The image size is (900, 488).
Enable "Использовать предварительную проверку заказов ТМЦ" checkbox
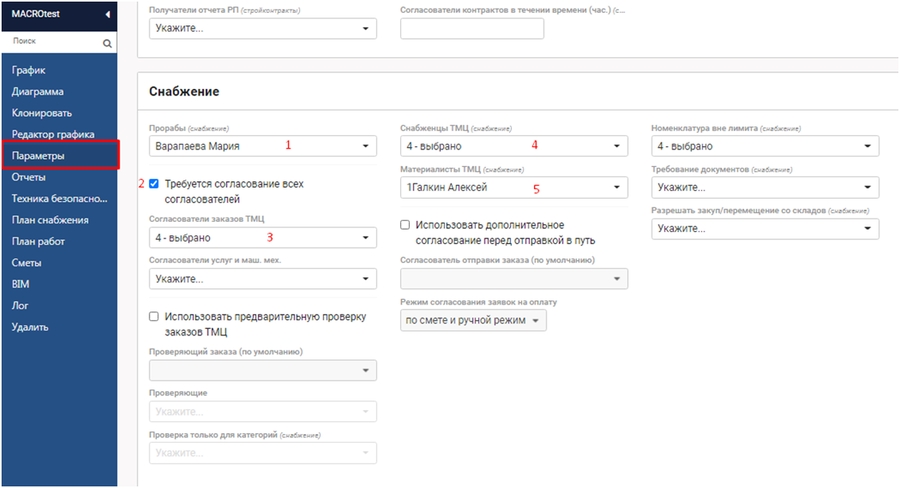[154, 317]
